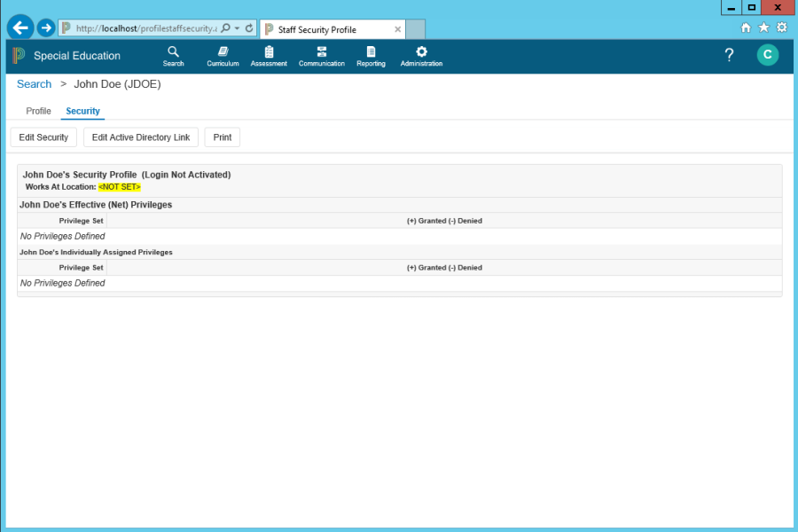This screenshot has width=798, height=532.
Task: Click the PowerSchool logo icon
Action: [20, 56]
